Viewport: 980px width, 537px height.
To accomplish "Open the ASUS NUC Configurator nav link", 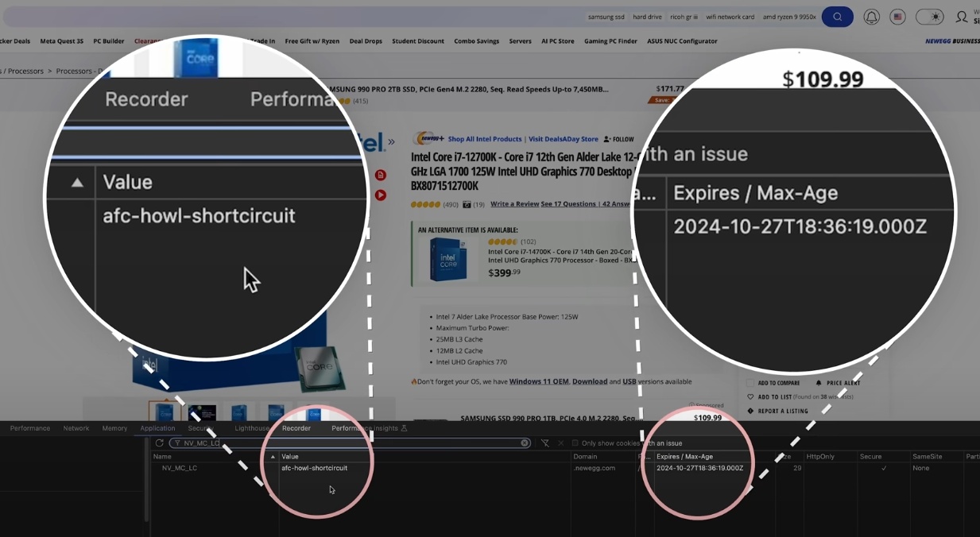I will click(x=682, y=41).
